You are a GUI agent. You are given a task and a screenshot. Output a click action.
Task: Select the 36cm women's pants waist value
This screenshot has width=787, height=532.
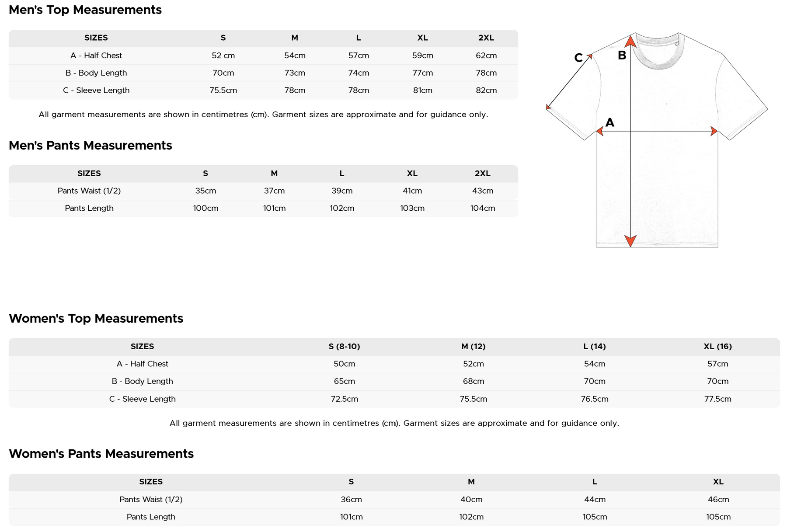pyautogui.click(x=351, y=500)
